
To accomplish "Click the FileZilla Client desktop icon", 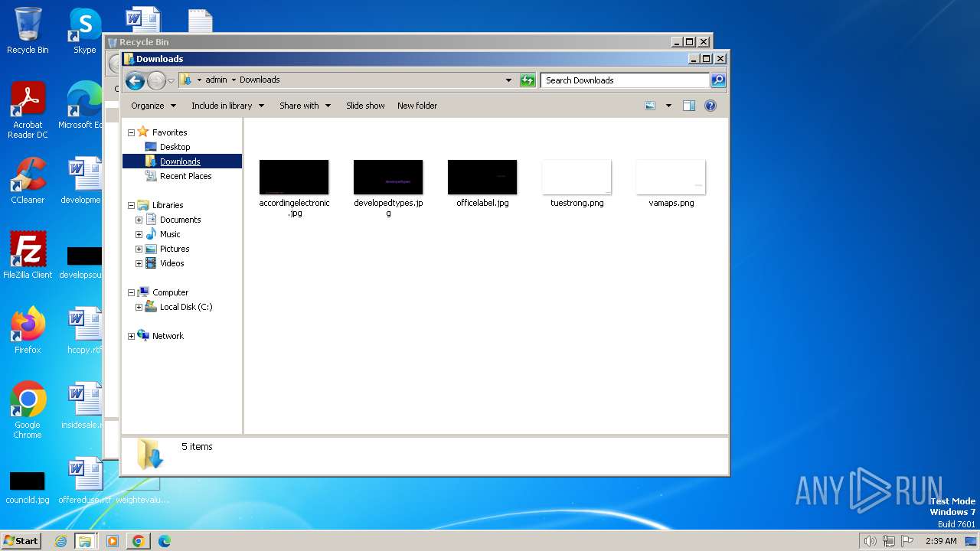I will (28, 255).
